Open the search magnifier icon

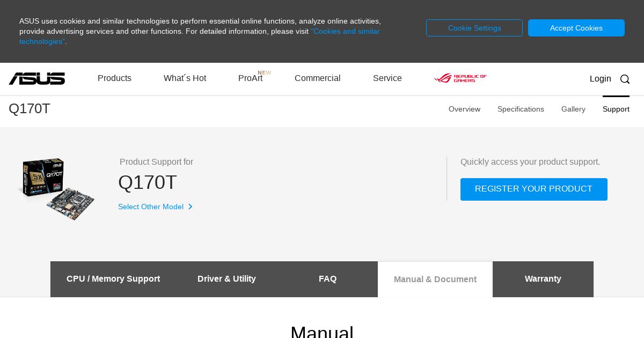pyautogui.click(x=625, y=79)
